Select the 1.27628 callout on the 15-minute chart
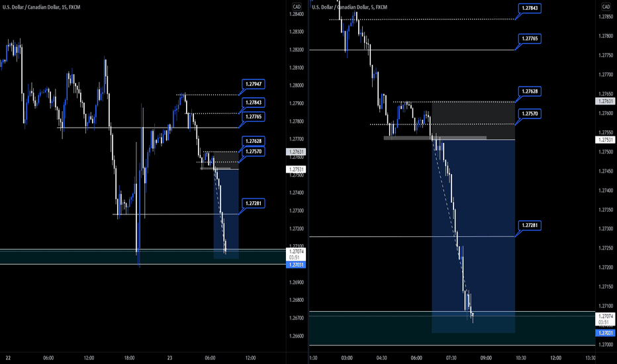Viewport: 617px width, 364px height. (x=254, y=141)
